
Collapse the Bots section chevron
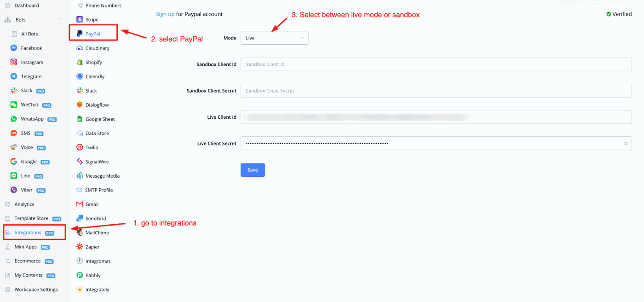click(60, 20)
